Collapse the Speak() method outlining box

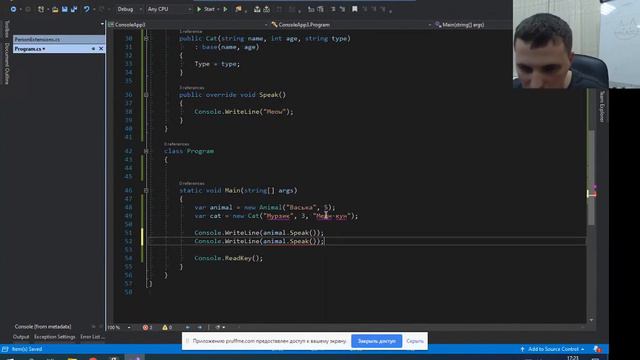146,95
